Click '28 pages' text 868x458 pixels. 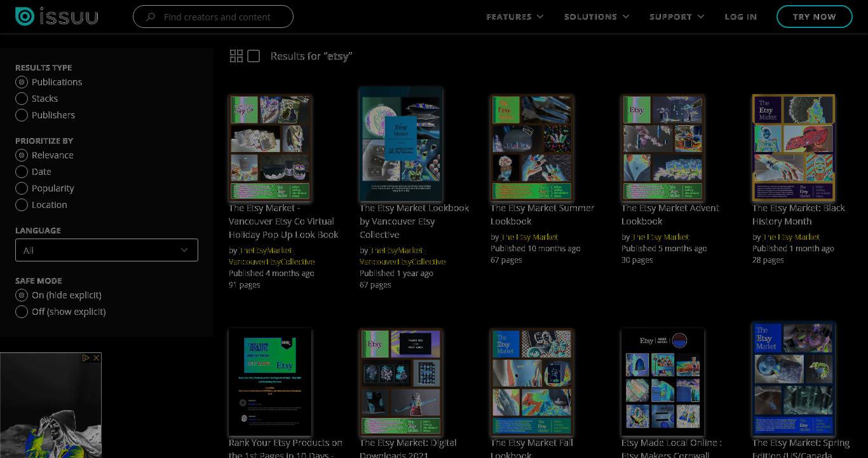(768, 260)
